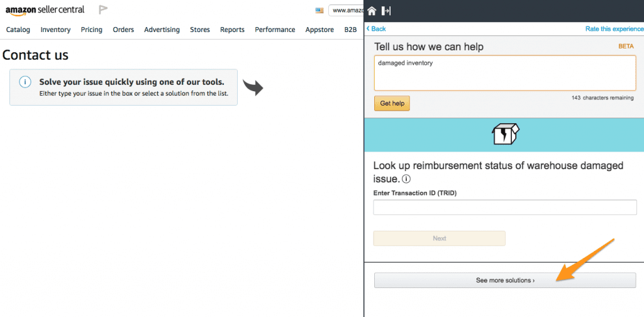Image resolution: width=644 pixels, height=317 pixels.
Task: Click the collapse panel icon beside home
Action: [386, 11]
